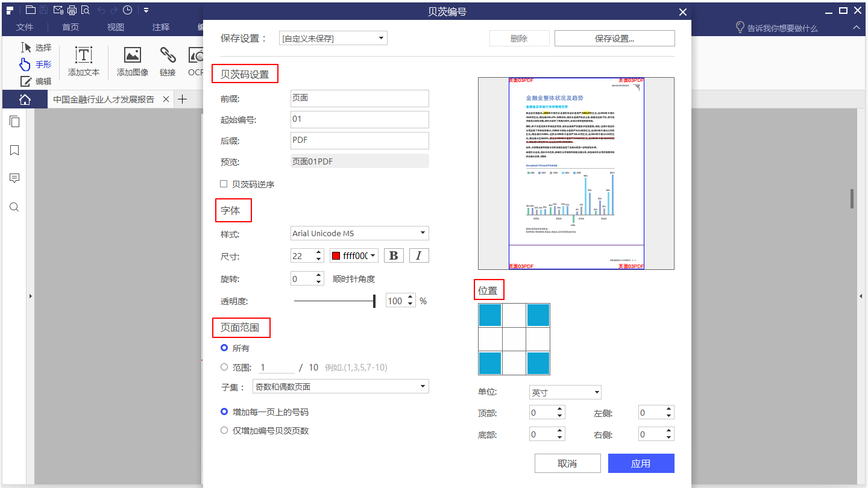The image size is (868, 488).
Task: Expand the left panel with arrow handle
Action: pos(31,296)
